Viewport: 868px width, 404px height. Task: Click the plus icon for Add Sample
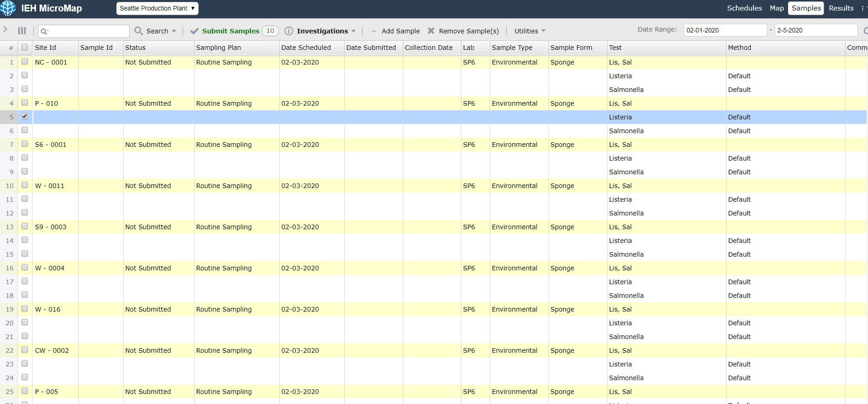(x=374, y=31)
